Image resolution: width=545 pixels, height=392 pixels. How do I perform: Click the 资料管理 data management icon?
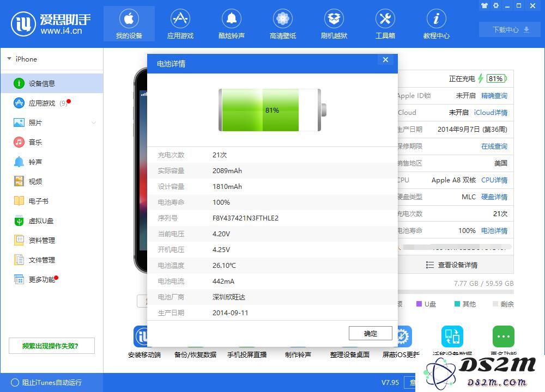(19, 240)
